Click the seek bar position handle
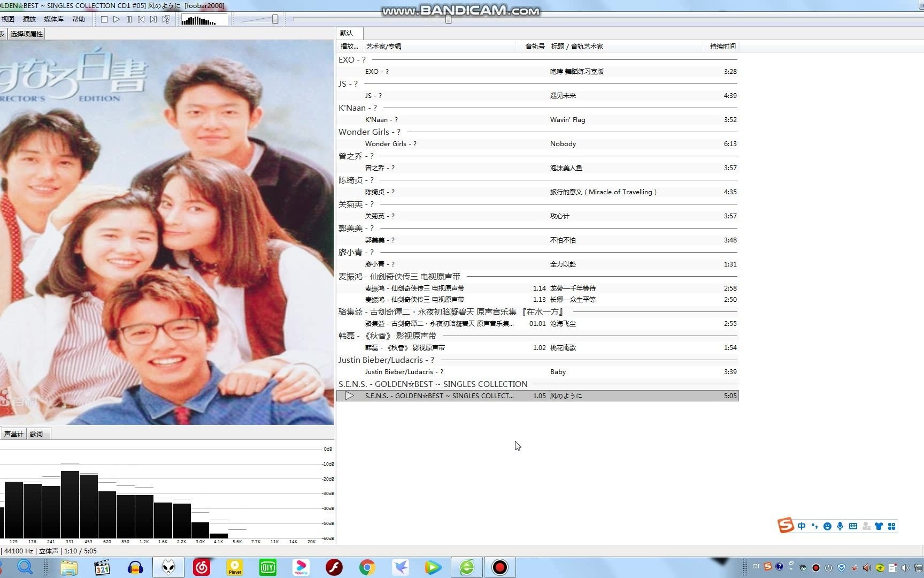 pos(448,19)
